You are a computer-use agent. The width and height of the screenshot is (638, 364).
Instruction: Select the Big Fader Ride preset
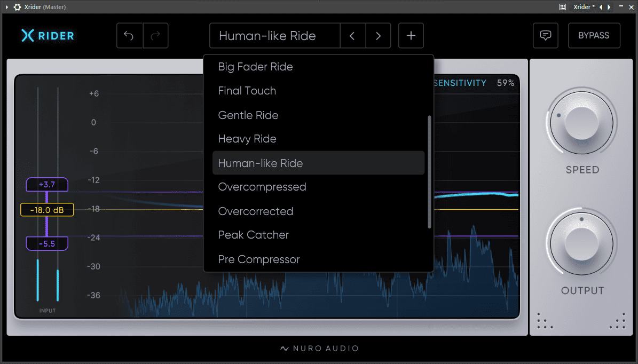pos(318,67)
